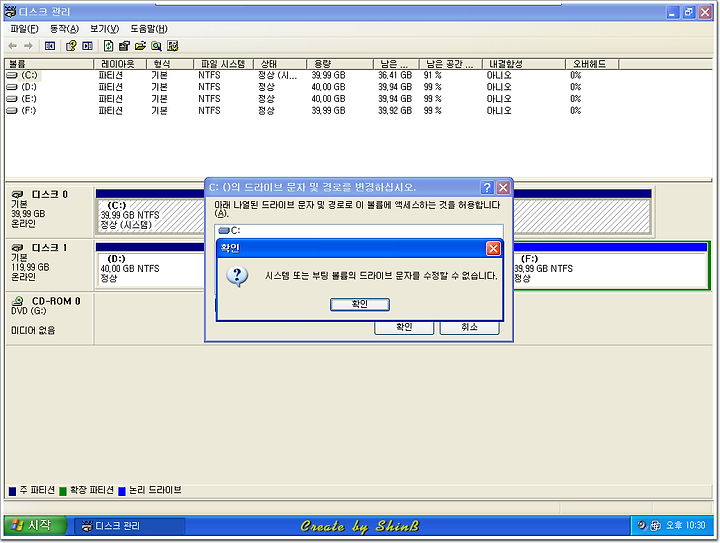Sort by the 내결함성 column header
The image size is (720, 543).
point(523,64)
